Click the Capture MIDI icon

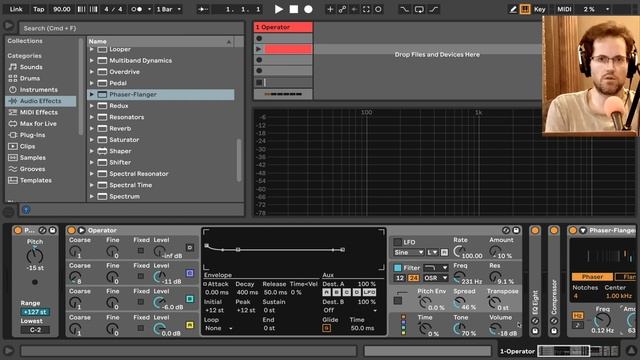[x=366, y=9]
